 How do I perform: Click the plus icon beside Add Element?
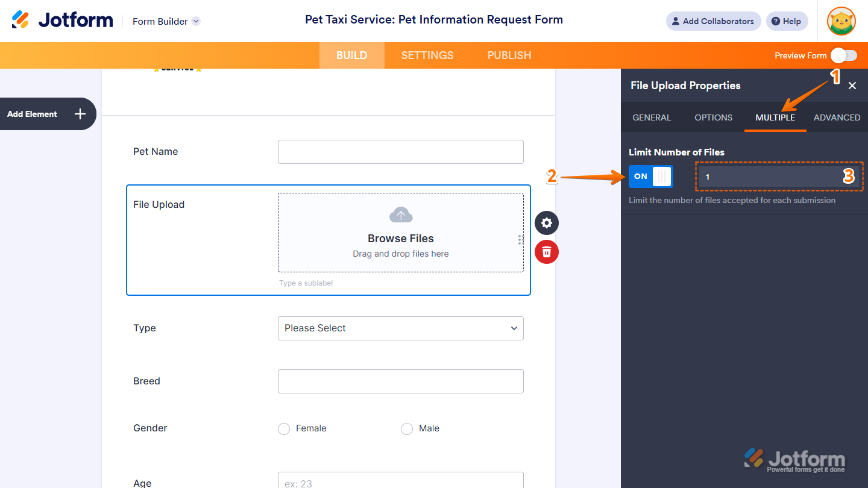click(x=80, y=114)
